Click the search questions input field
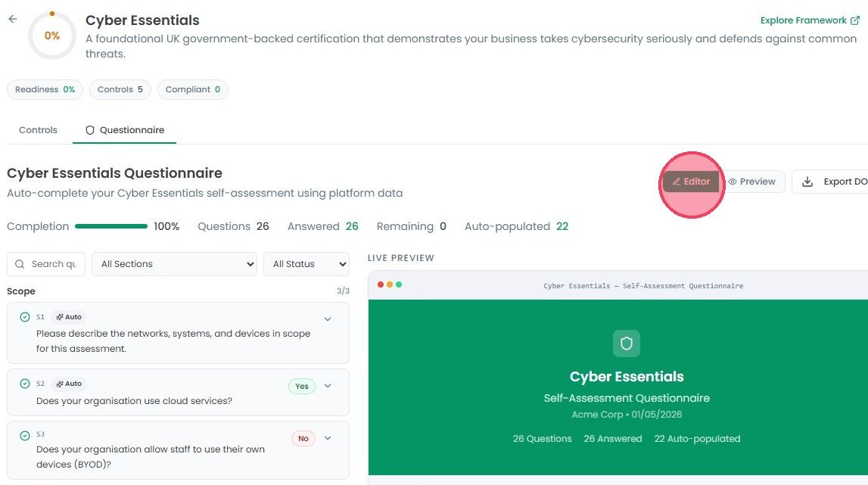 click(x=46, y=264)
